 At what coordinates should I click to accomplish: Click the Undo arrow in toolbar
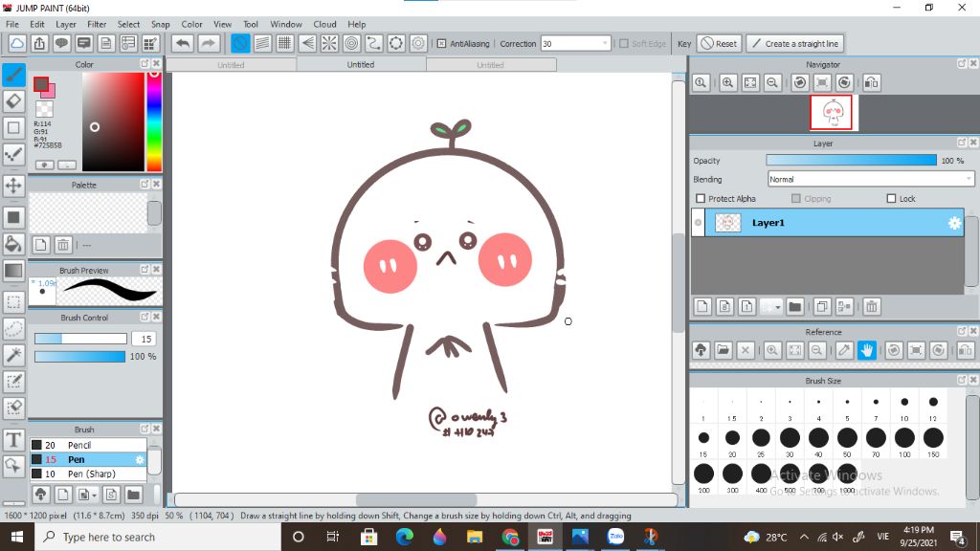point(182,43)
